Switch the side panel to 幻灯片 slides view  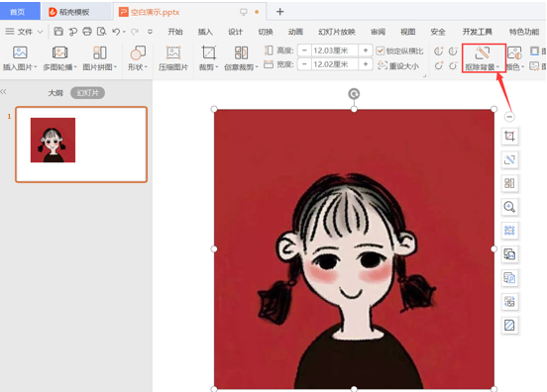point(87,93)
